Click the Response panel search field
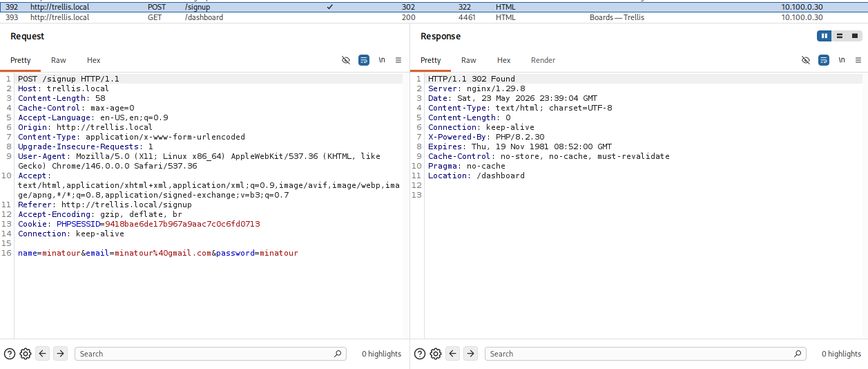This screenshot has height=369, width=868. click(x=646, y=354)
